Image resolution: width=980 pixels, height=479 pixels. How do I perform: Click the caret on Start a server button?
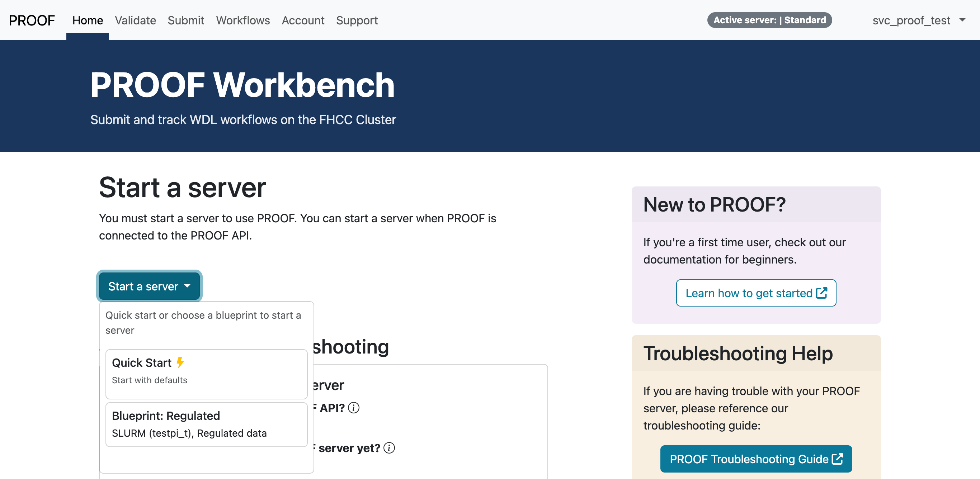pos(187,286)
